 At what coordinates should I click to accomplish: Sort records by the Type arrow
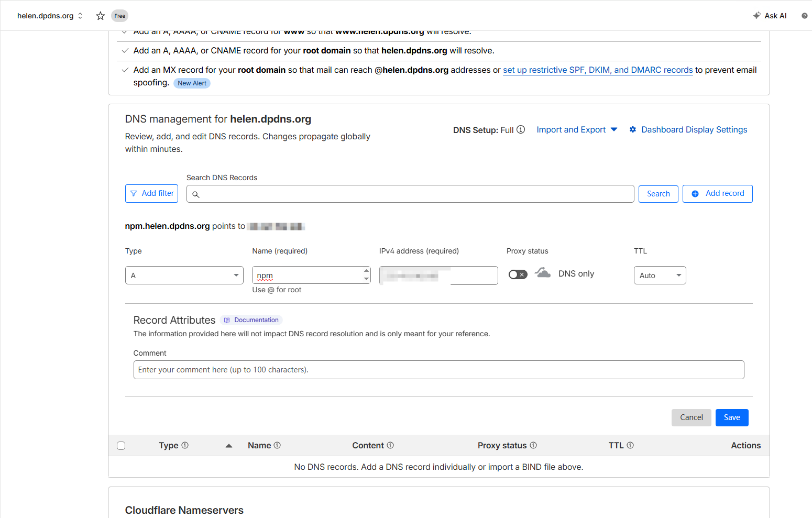228,446
